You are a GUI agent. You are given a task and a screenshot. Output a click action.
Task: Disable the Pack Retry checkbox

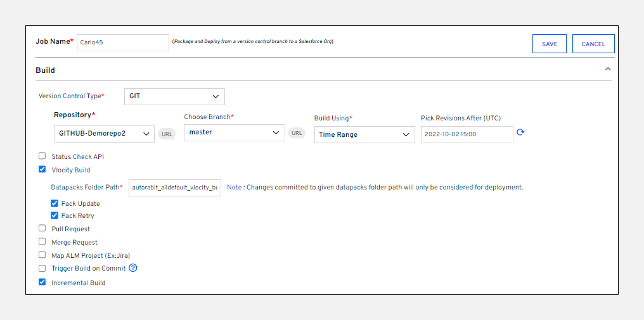(55, 215)
